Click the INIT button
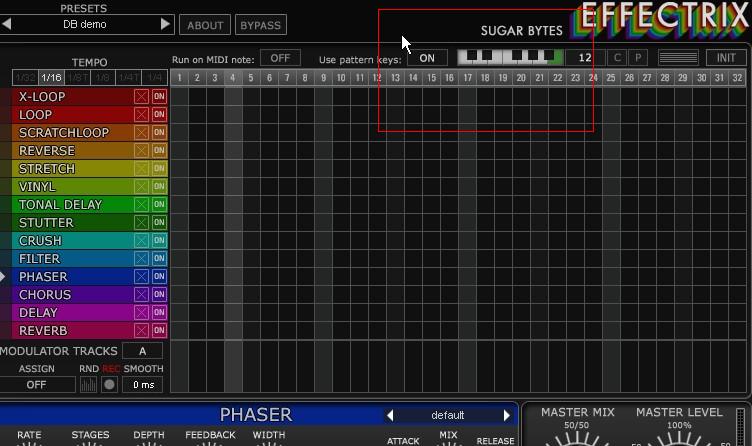This screenshot has height=446, width=752. click(x=726, y=58)
